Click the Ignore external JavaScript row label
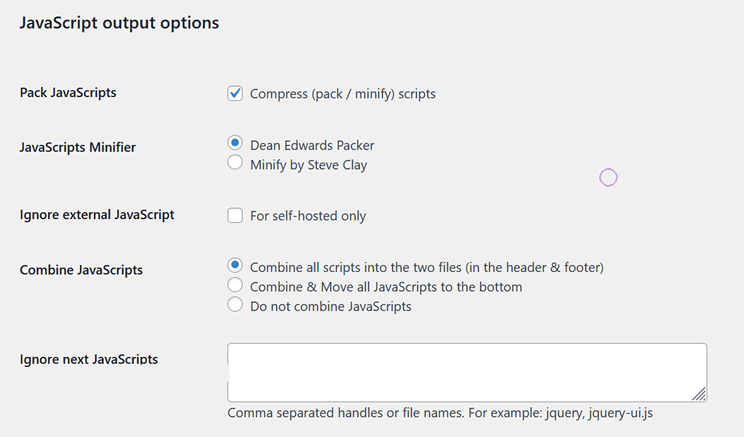Image resolution: width=744 pixels, height=437 pixels. point(97,215)
